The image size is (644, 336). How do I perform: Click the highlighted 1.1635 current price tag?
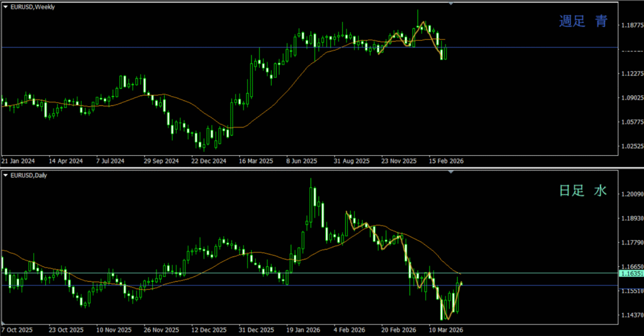(x=631, y=274)
